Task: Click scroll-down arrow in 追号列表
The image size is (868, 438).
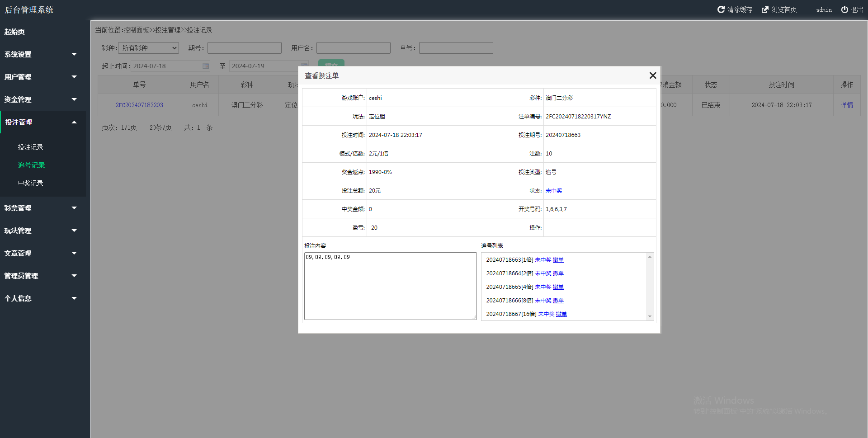Action: tap(650, 316)
